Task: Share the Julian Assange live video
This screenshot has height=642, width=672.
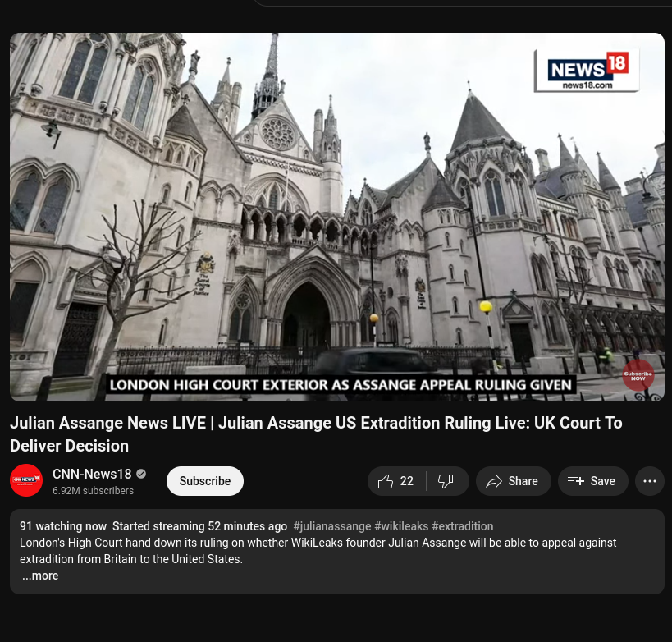Action: click(x=513, y=481)
